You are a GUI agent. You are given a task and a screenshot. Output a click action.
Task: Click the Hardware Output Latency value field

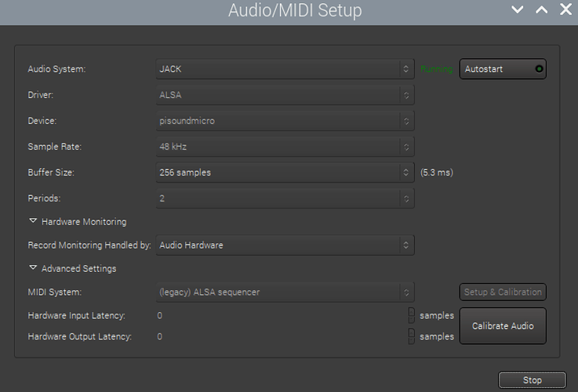coord(278,336)
